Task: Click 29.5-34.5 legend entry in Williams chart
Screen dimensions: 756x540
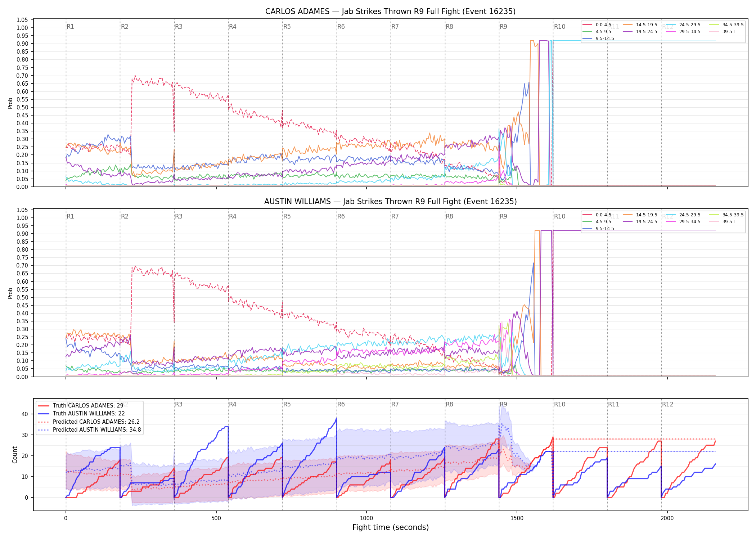Action: click(x=684, y=222)
